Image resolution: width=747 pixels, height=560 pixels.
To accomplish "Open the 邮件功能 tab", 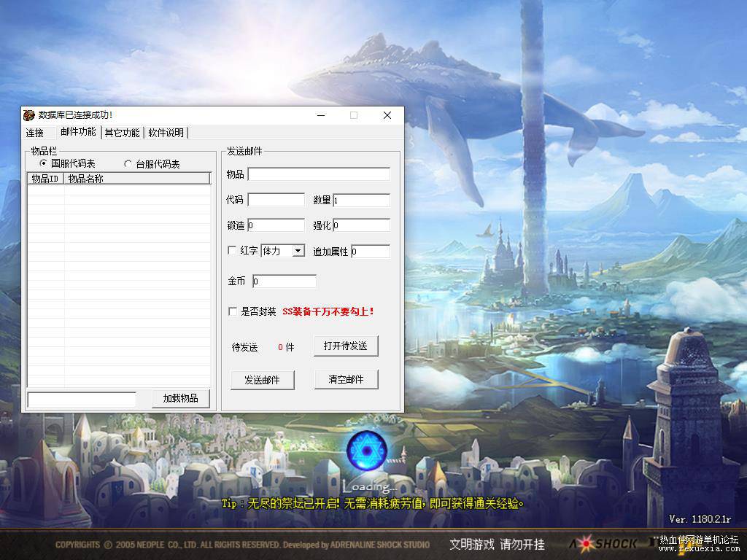I will click(x=78, y=132).
